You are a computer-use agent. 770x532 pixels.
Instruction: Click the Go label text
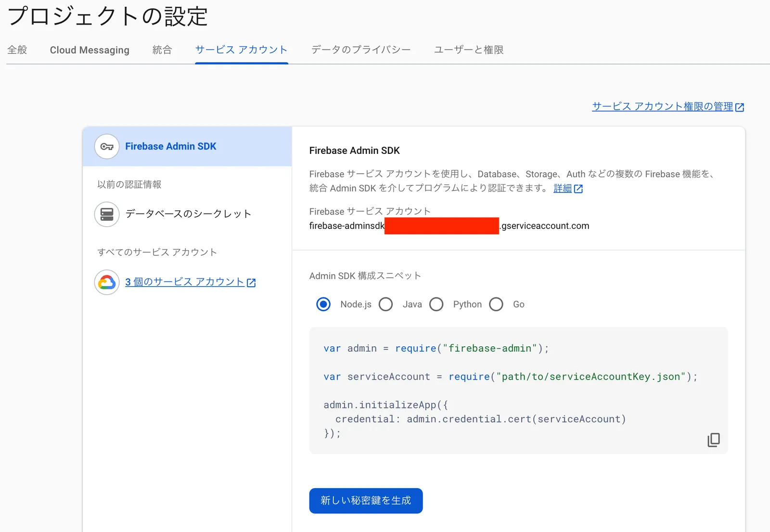tap(519, 304)
